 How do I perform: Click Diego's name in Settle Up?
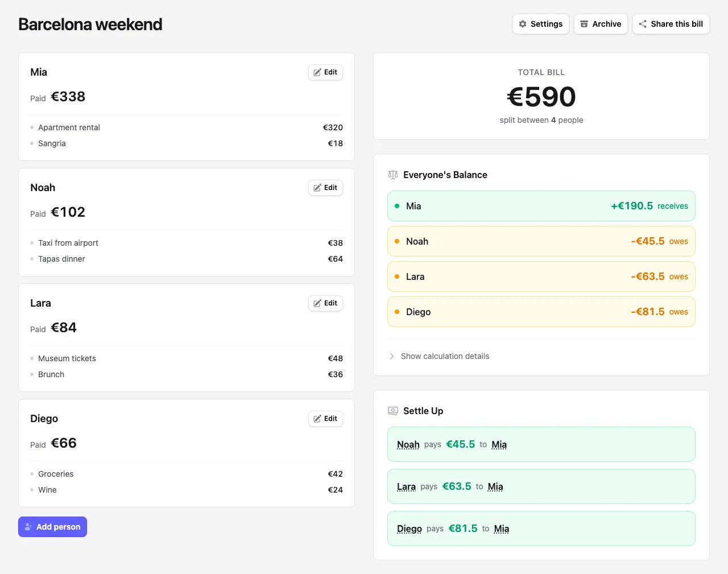click(409, 528)
